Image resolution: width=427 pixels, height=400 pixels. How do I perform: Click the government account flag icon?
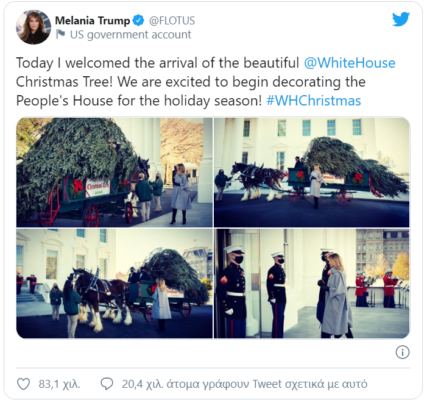pyautogui.click(x=60, y=34)
